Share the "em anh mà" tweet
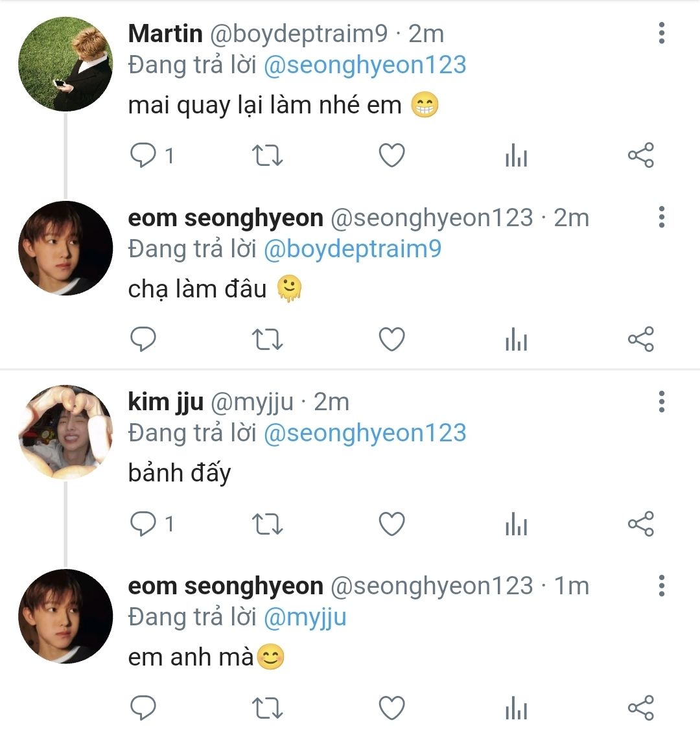The width and height of the screenshot is (700, 731). click(641, 708)
